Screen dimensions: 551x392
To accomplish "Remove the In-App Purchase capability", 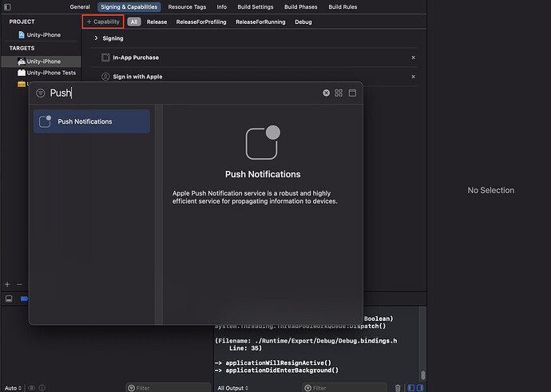I will [x=414, y=57].
